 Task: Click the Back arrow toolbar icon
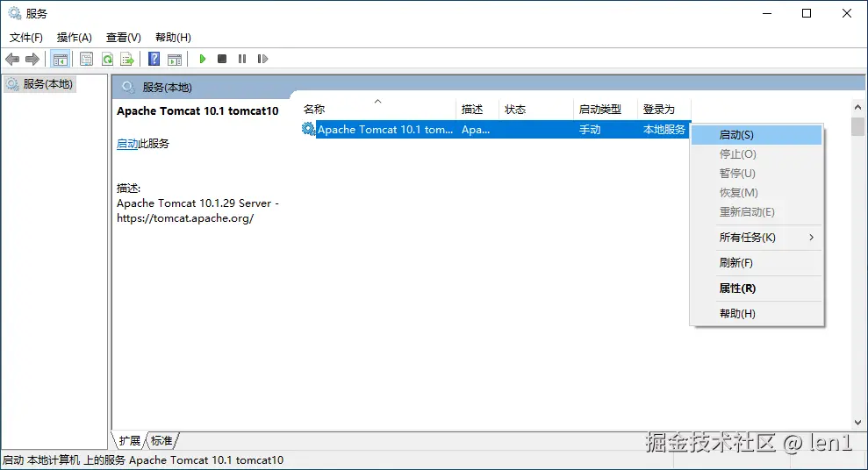pos(12,59)
